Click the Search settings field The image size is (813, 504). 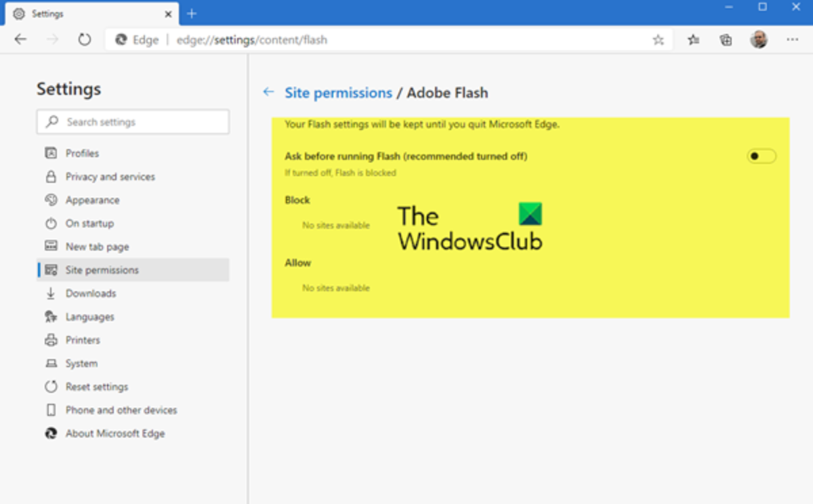(133, 122)
